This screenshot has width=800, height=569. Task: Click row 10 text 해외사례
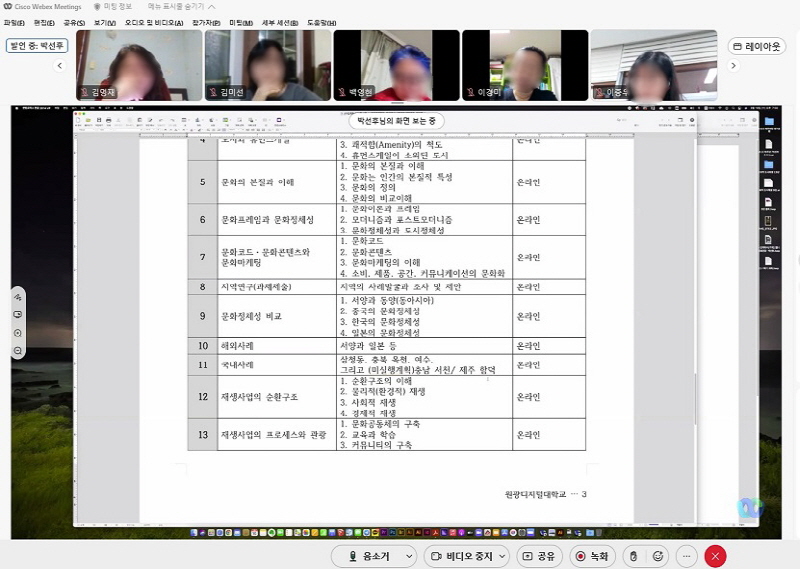click(237, 346)
